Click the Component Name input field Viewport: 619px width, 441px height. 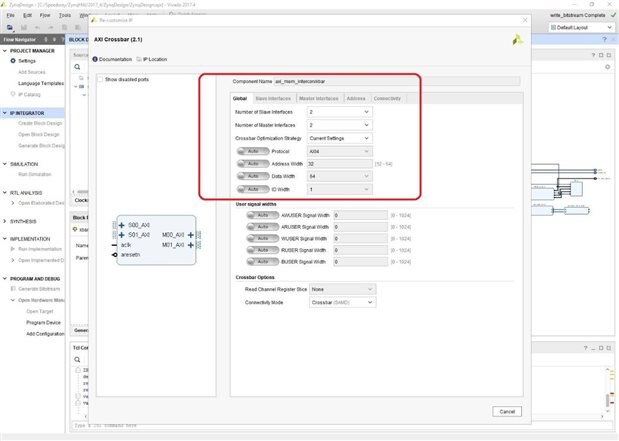[397, 81]
